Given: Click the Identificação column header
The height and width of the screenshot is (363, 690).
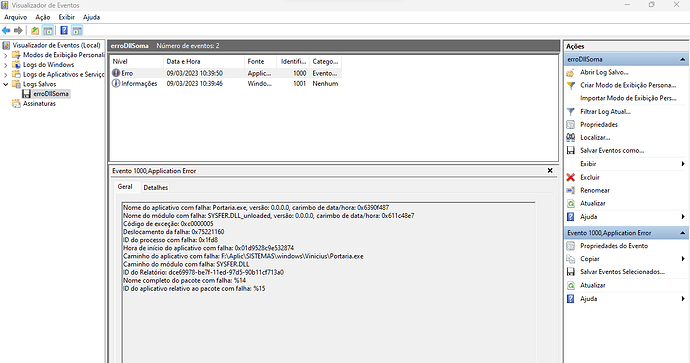Looking at the screenshot, I should 293,62.
